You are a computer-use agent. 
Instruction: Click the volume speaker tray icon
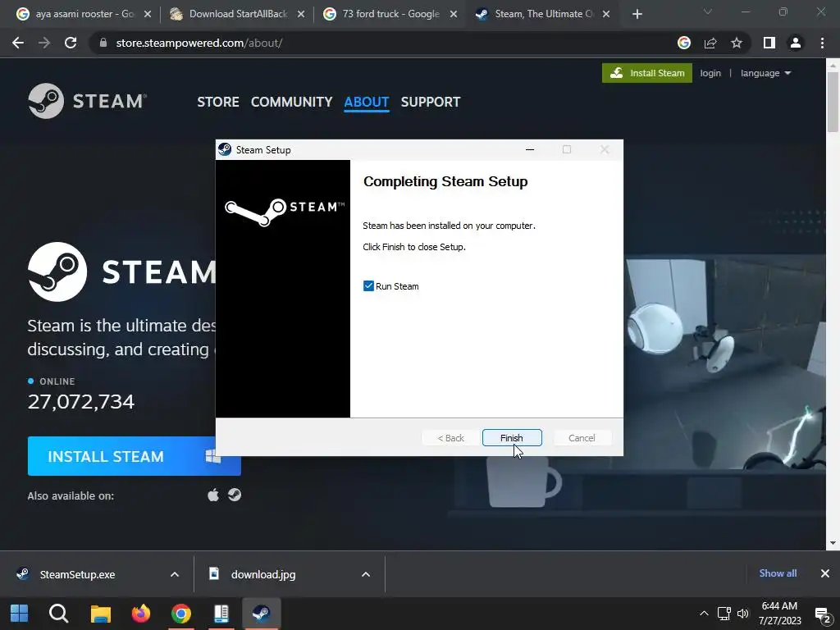click(742, 614)
